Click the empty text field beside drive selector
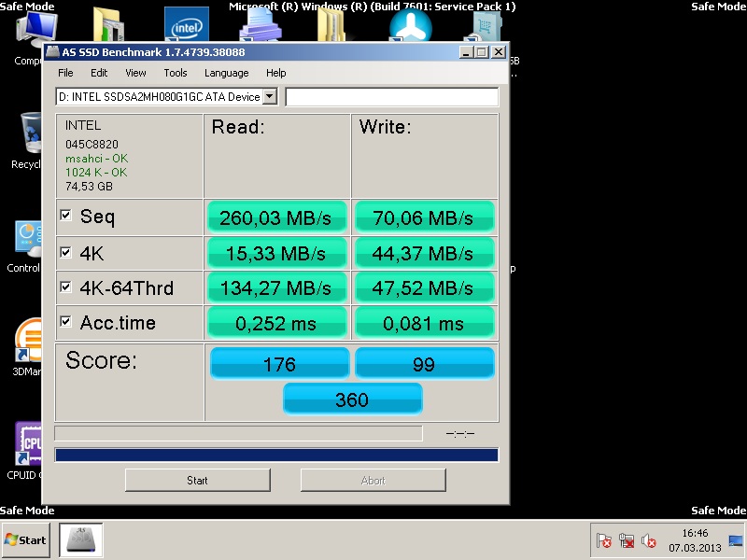747x560 pixels. point(391,97)
